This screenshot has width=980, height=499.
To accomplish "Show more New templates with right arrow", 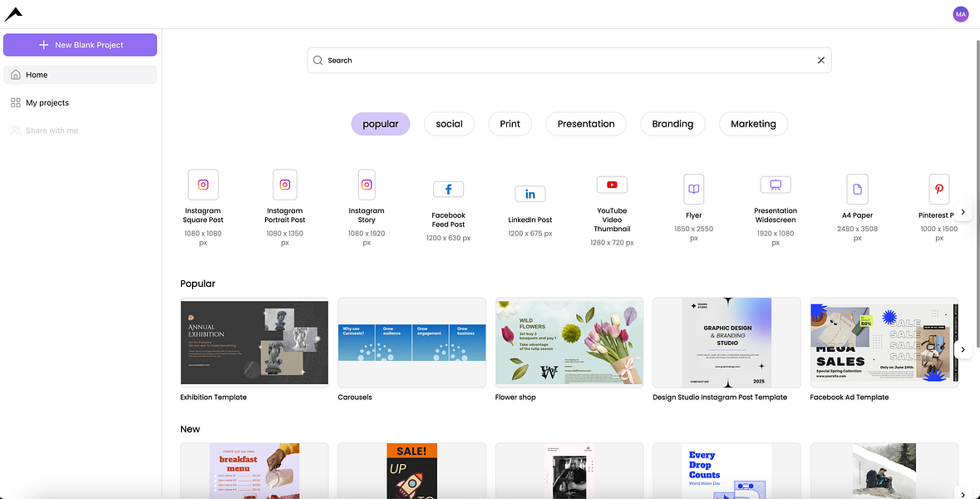I will point(963,494).
